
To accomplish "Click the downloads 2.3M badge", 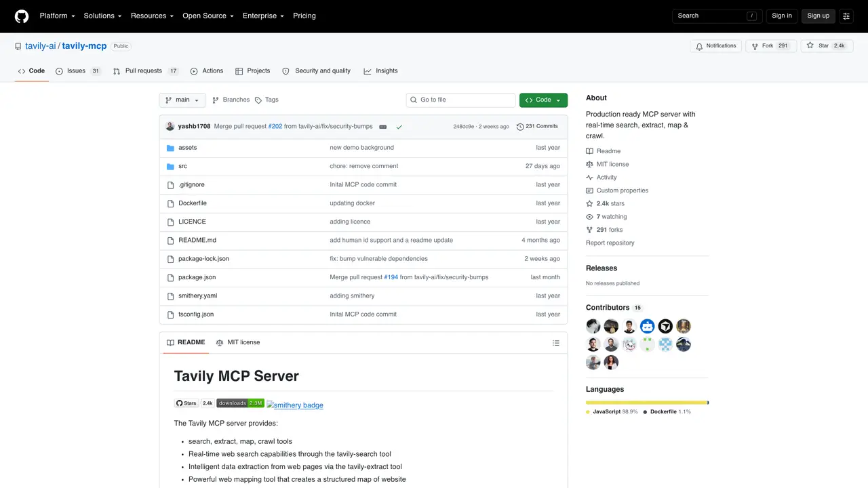I will click(240, 403).
